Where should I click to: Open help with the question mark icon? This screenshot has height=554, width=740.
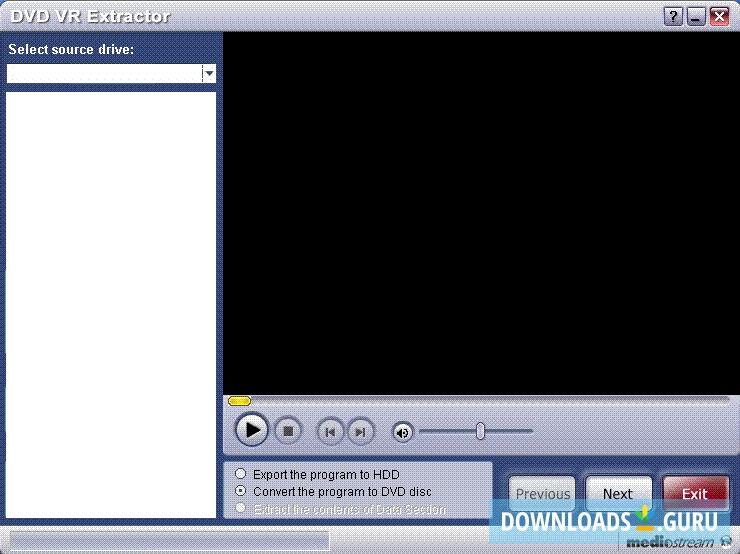(x=673, y=17)
